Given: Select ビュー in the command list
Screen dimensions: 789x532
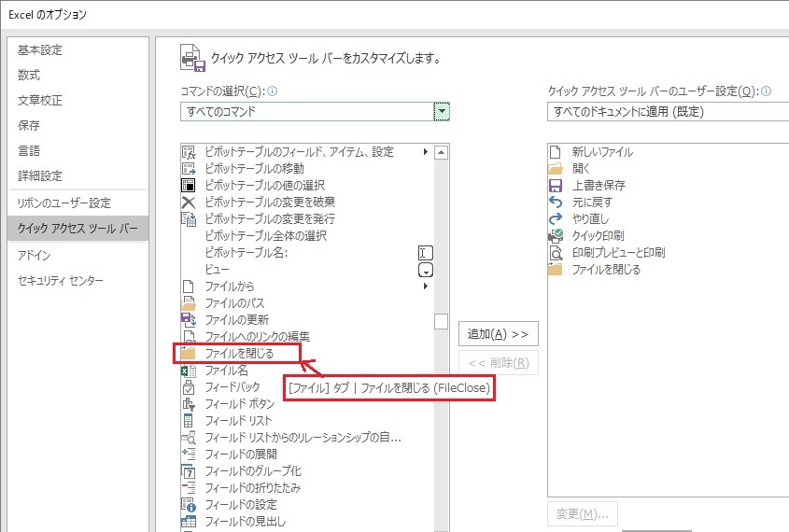Looking at the screenshot, I should pyautogui.click(x=217, y=270).
